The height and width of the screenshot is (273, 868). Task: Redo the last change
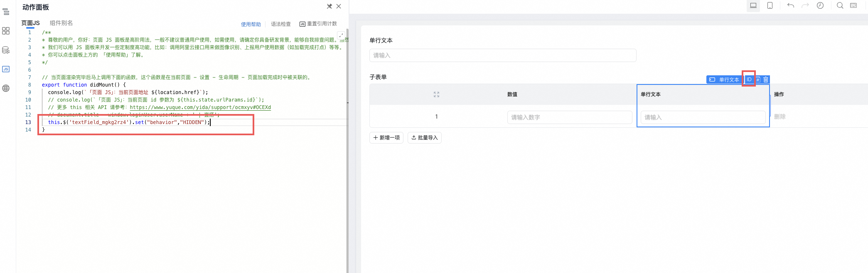pos(805,5)
